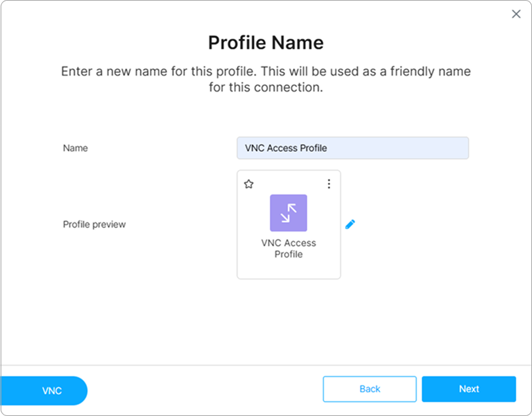Click the "Enter a new name" description line
Screen dimensions: 532x416
point(266,72)
